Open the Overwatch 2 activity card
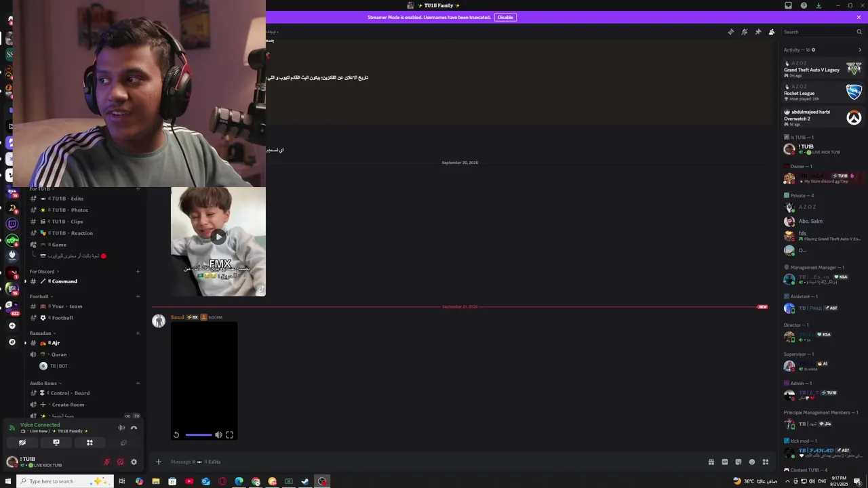 [823, 118]
